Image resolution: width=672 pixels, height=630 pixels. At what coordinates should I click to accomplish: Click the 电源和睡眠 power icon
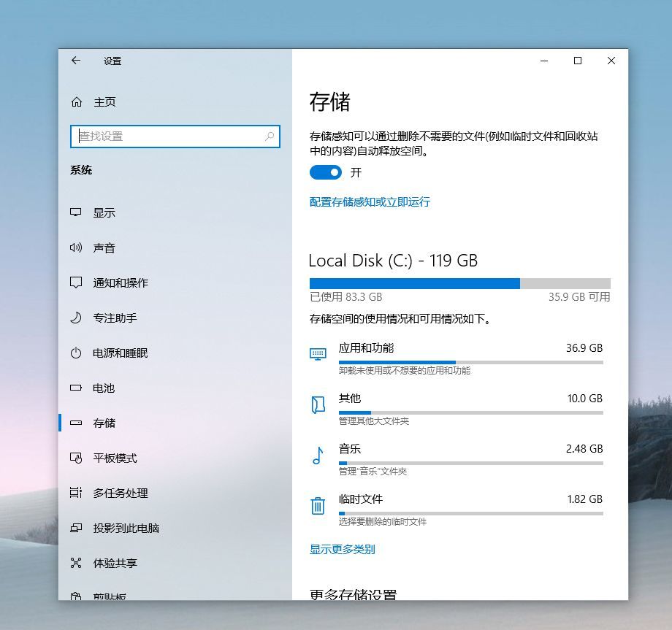(76, 353)
